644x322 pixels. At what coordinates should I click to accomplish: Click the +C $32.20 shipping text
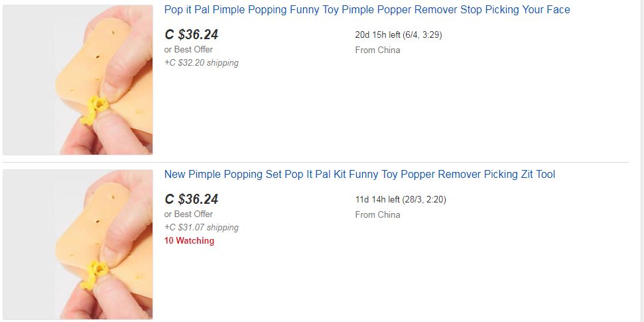201,63
